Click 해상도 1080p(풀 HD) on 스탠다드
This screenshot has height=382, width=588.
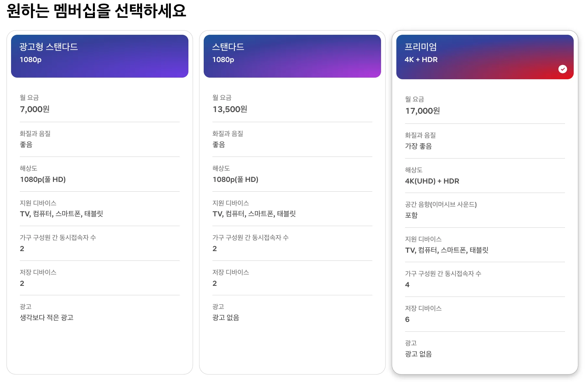click(236, 179)
